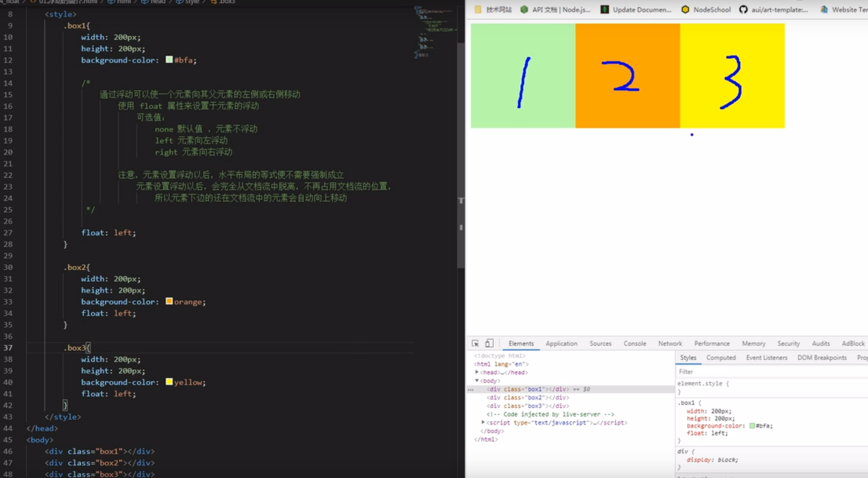
Task: Open the DOM Breakpoints sidebar tab
Action: (x=822, y=358)
